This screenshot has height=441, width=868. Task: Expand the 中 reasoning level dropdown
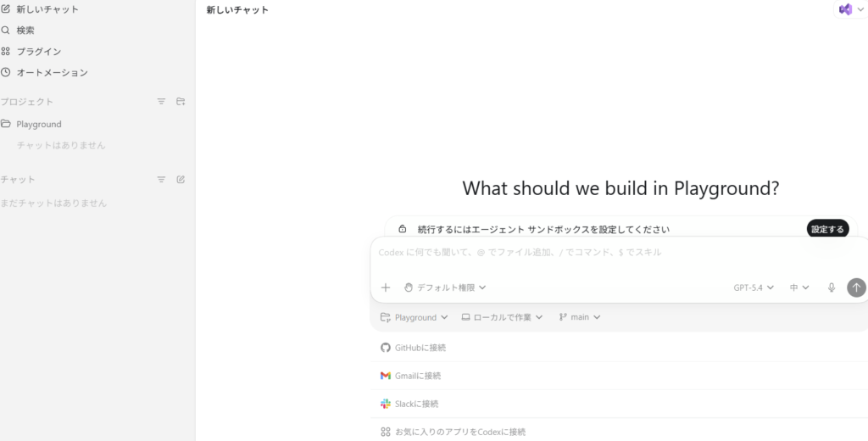pyautogui.click(x=799, y=287)
